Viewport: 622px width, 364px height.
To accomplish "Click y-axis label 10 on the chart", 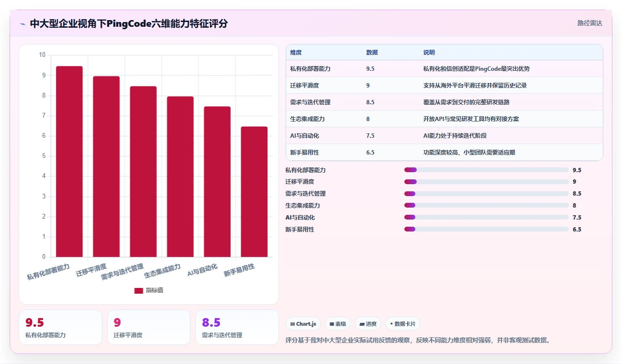I will point(42,55).
